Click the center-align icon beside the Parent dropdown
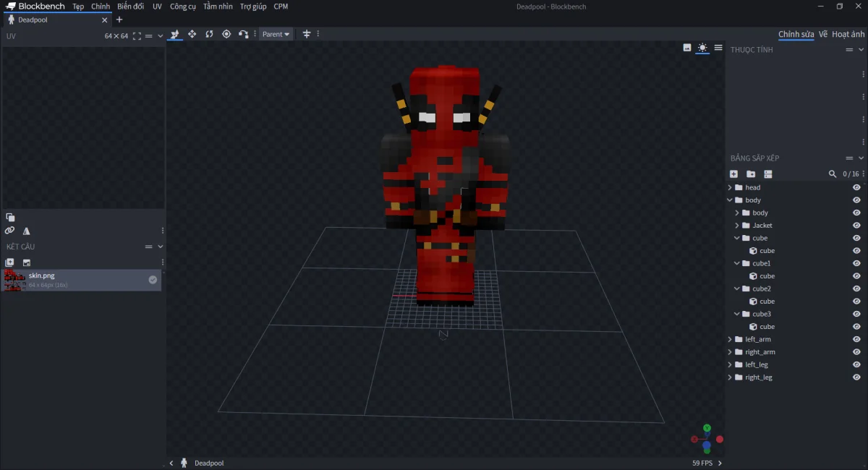 (307, 34)
